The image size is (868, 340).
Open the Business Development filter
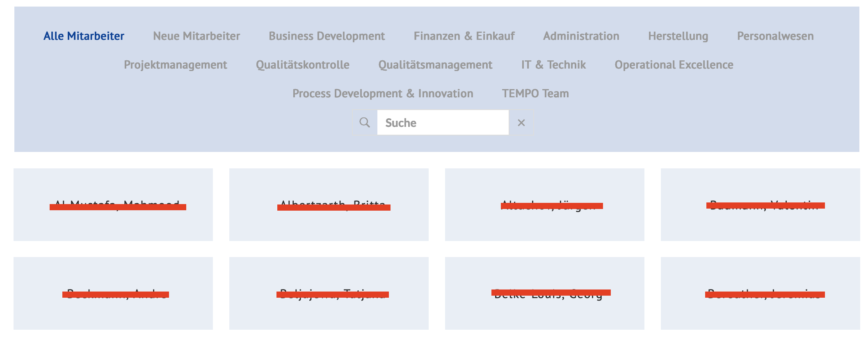pyautogui.click(x=327, y=36)
